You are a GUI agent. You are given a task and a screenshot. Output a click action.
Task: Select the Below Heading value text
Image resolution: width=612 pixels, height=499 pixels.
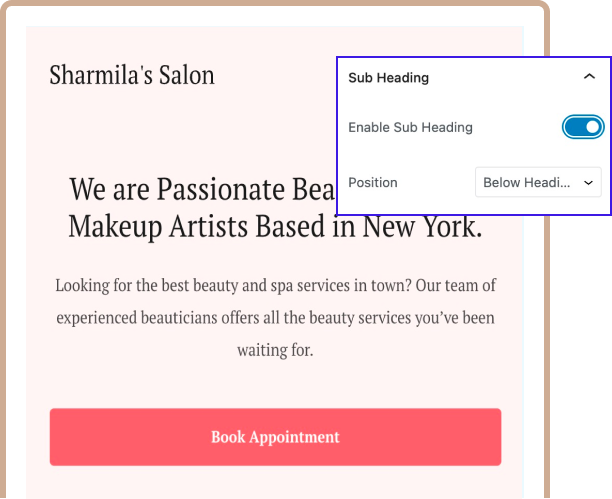pos(526,183)
